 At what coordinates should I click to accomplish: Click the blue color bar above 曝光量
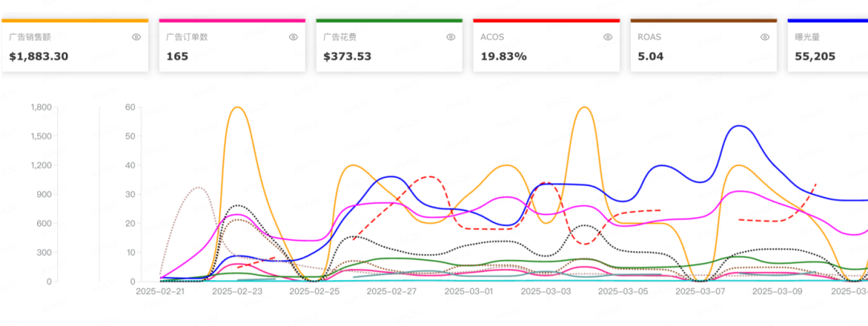tap(828, 20)
